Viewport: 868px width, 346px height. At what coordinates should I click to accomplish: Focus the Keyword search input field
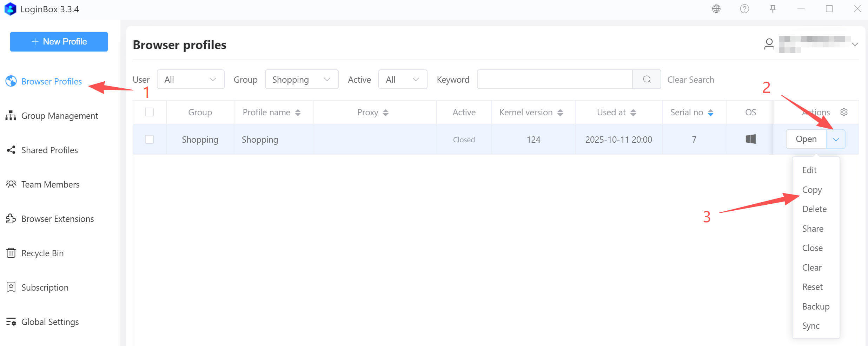[x=555, y=80]
